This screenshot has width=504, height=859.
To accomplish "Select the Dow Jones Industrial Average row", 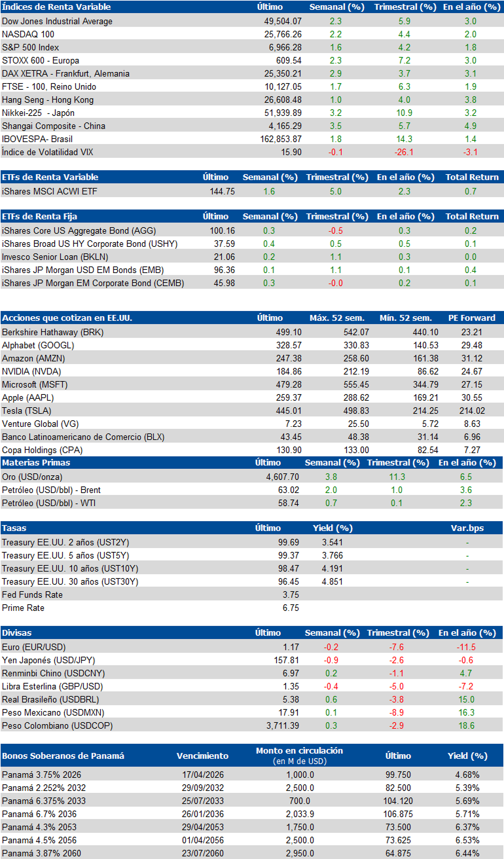I will pyautogui.click(x=252, y=21).
